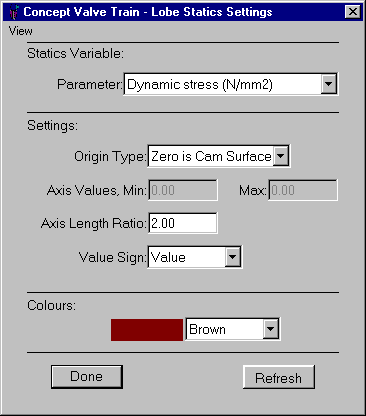Image resolution: width=366 pixels, height=416 pixels.
Task: Expand the Value Sign dropdown arrow
Action: click(x=233, y=257)
